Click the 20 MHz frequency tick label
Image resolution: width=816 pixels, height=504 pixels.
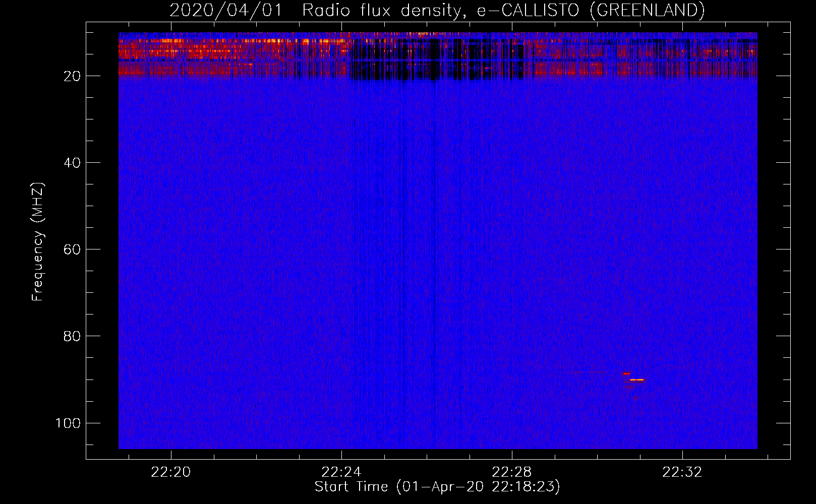[72, 76]
